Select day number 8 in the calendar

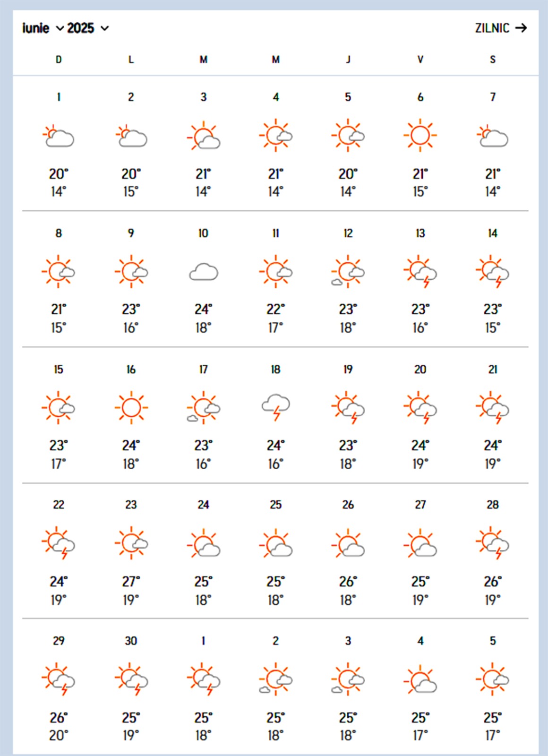click(x=59, y=233)
